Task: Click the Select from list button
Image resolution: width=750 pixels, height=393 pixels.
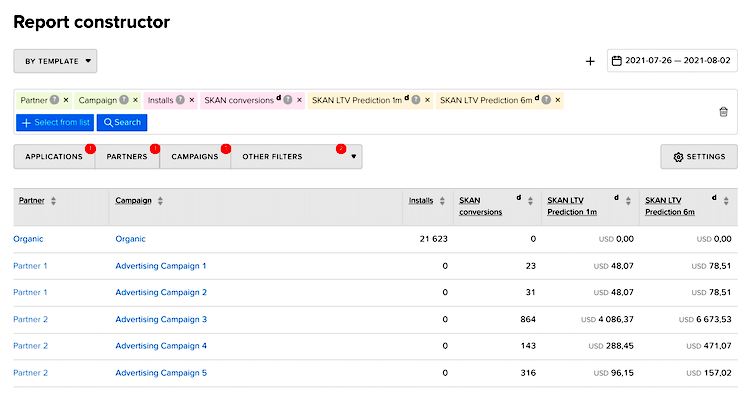Action: coord(55,122)
